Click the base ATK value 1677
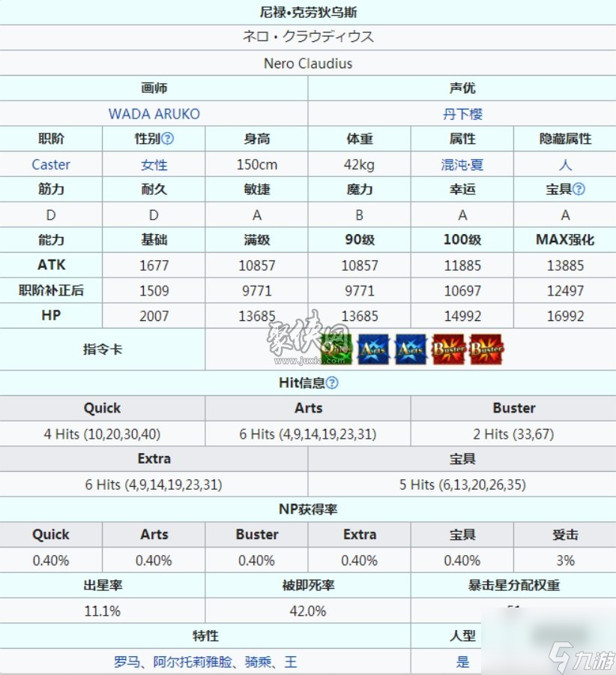The height and width of the screenshot is (675, 616). [154, 265]
